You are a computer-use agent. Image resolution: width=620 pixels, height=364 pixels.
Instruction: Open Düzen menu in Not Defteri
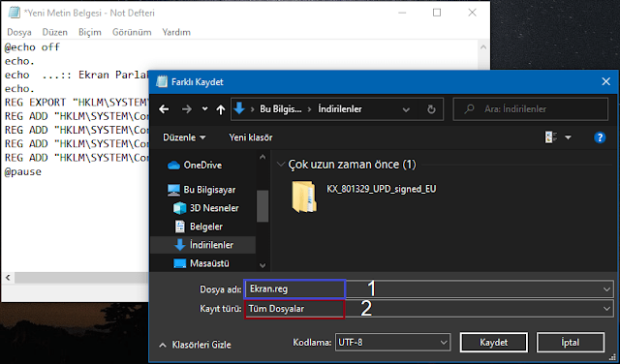pos(55,32)
